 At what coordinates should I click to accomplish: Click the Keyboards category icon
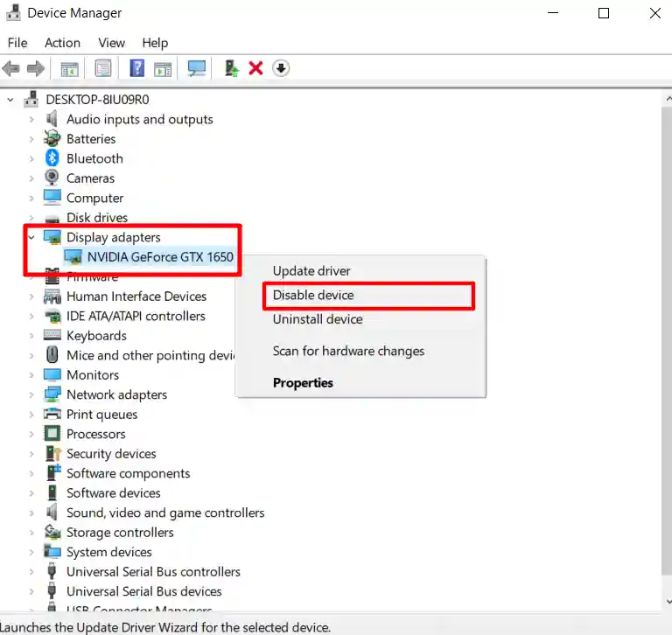tap(52, 335)
